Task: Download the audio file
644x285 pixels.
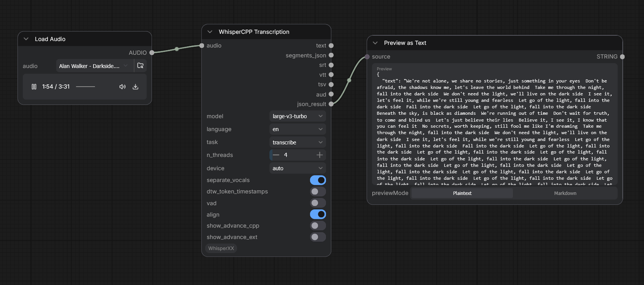Action: click(x=135, y=87)
